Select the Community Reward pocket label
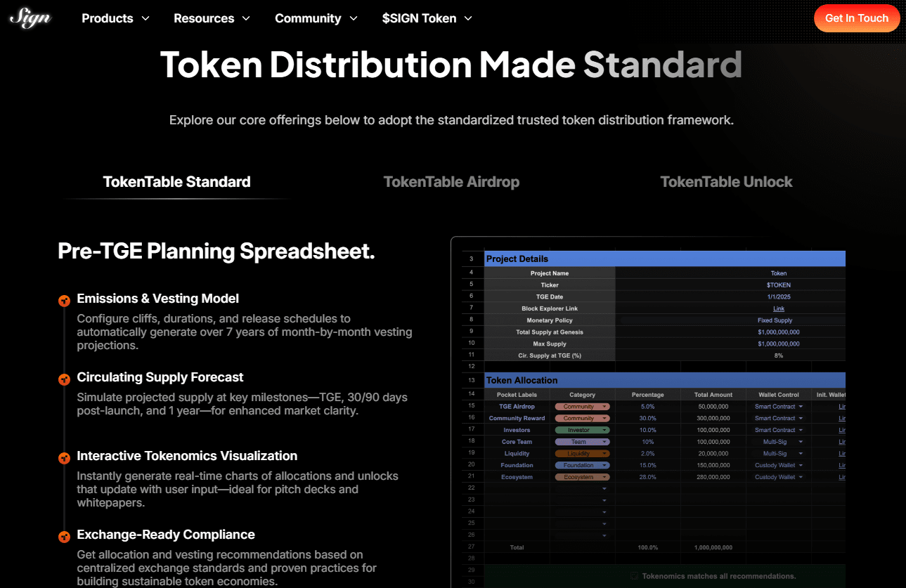906x588 pixels. pyautogui.click(x=517, y=419)
